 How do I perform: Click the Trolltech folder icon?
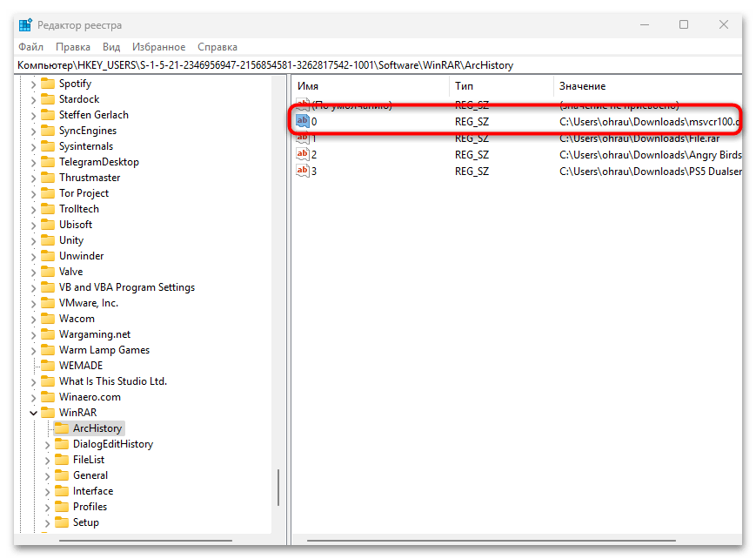pos(48,209)
